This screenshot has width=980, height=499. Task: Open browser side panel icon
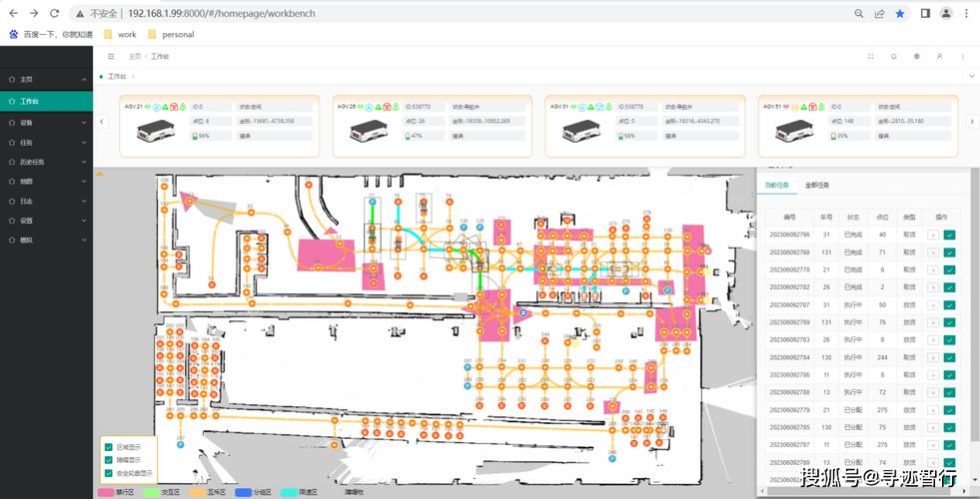tap(926, 13)
